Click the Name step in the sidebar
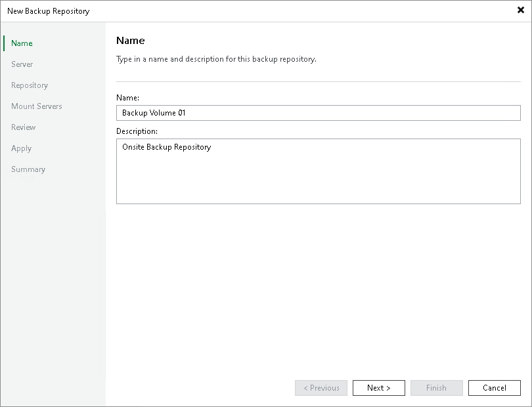Viewport: 532px width, 407px height. point(22,43)
